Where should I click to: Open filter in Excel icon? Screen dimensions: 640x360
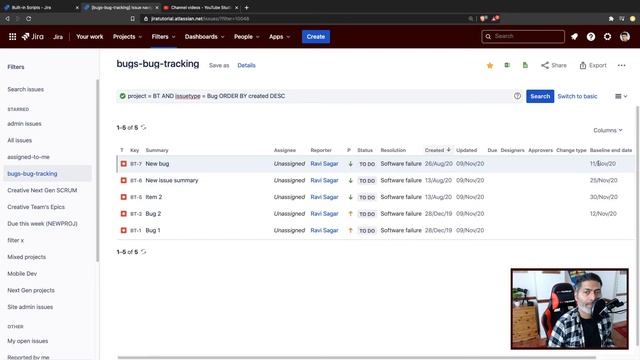coord(507,65)
